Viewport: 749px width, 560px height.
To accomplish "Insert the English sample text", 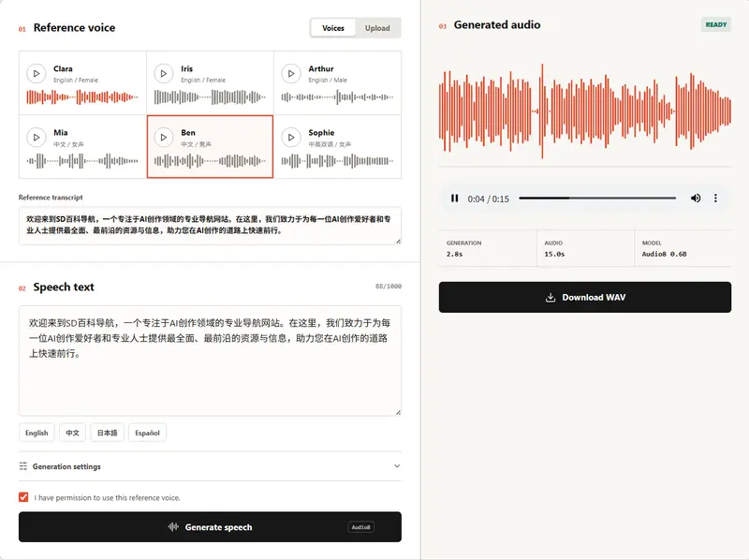I will click(x=37, y=433).
